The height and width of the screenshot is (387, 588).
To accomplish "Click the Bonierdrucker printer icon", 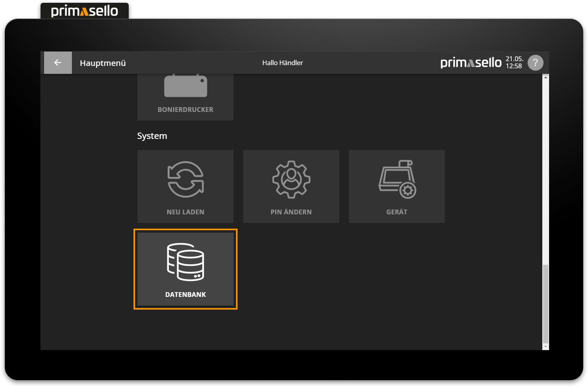I will [x=186, y=86].
